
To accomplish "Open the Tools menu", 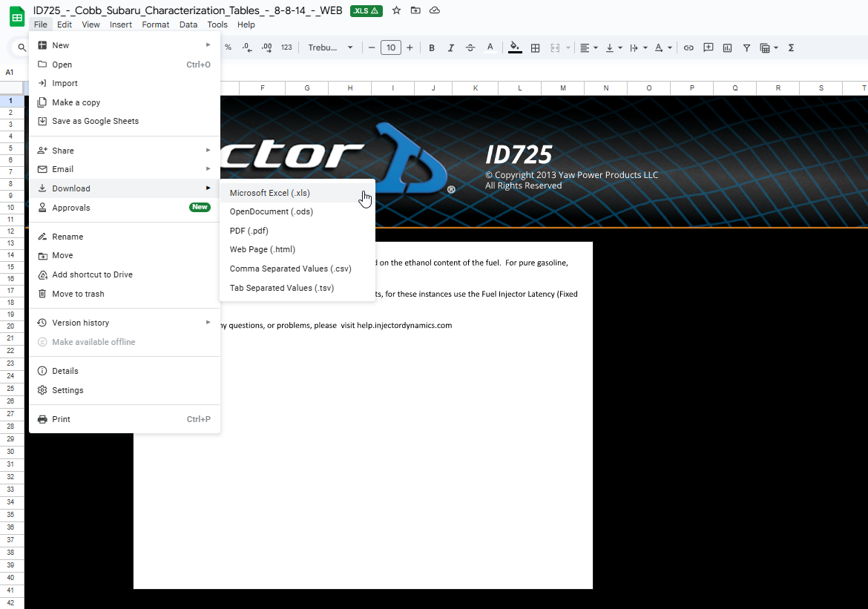I will pyautogui.click(x=217, y=24).
